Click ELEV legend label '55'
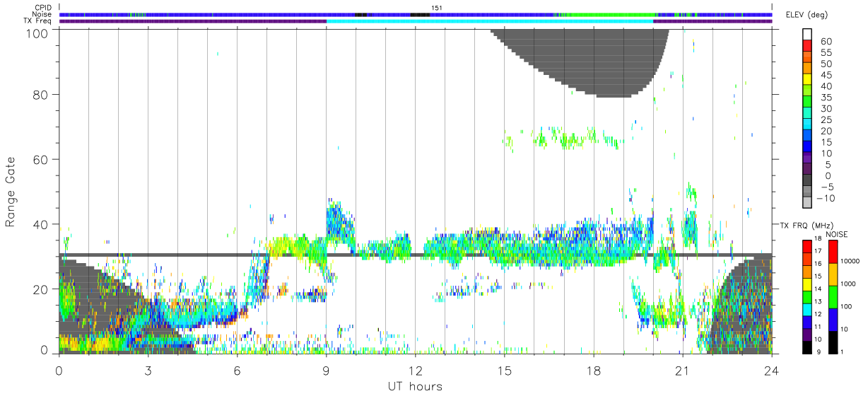Viewport: 868px width, 401px height. [x=826, y=53]
